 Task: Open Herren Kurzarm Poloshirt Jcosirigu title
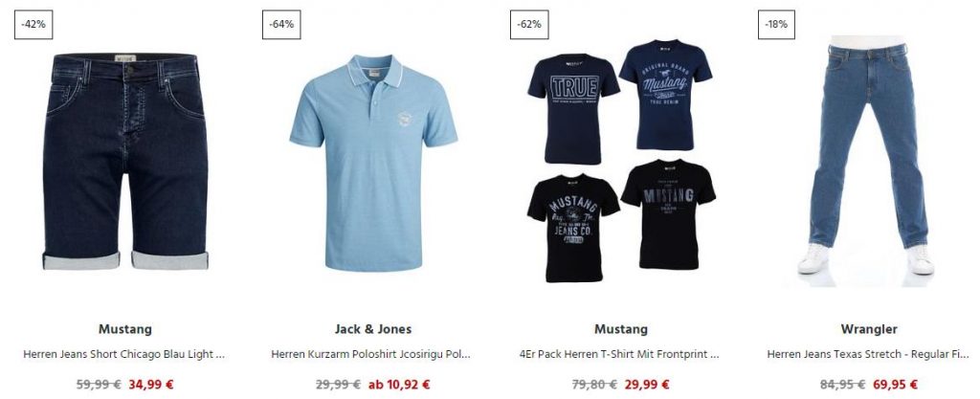click(x=370, y=354)
